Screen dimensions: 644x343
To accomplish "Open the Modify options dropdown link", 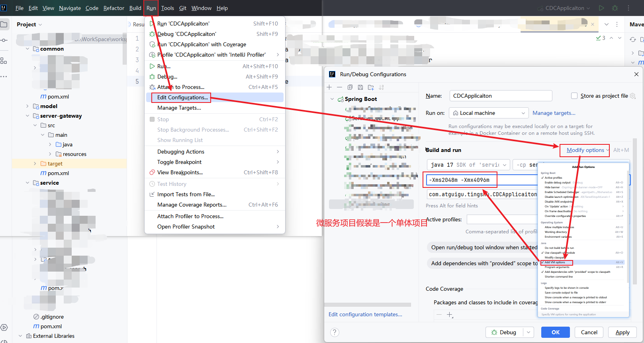I will (587, 150).
